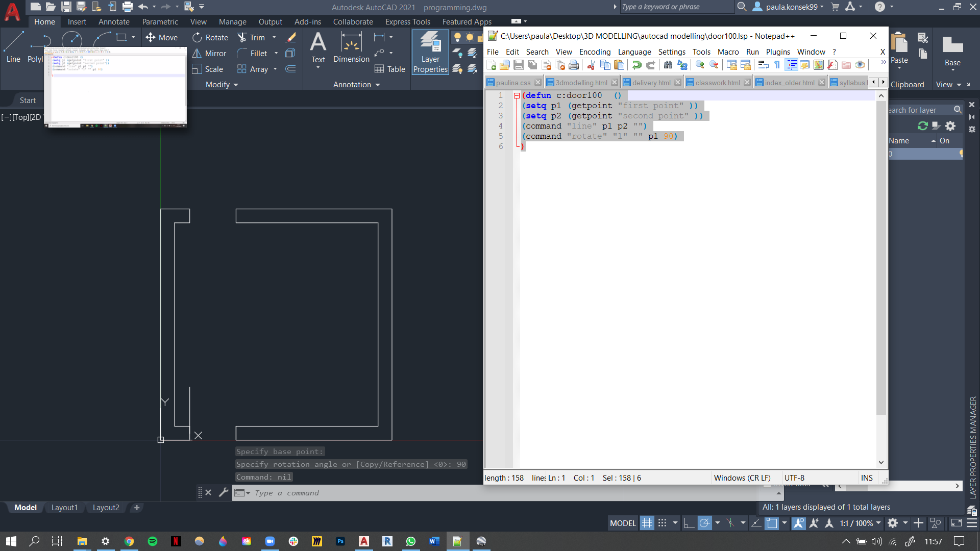Select the Fillet tool
Viewport: 980px width, 551px height.
tap(253, 54)
